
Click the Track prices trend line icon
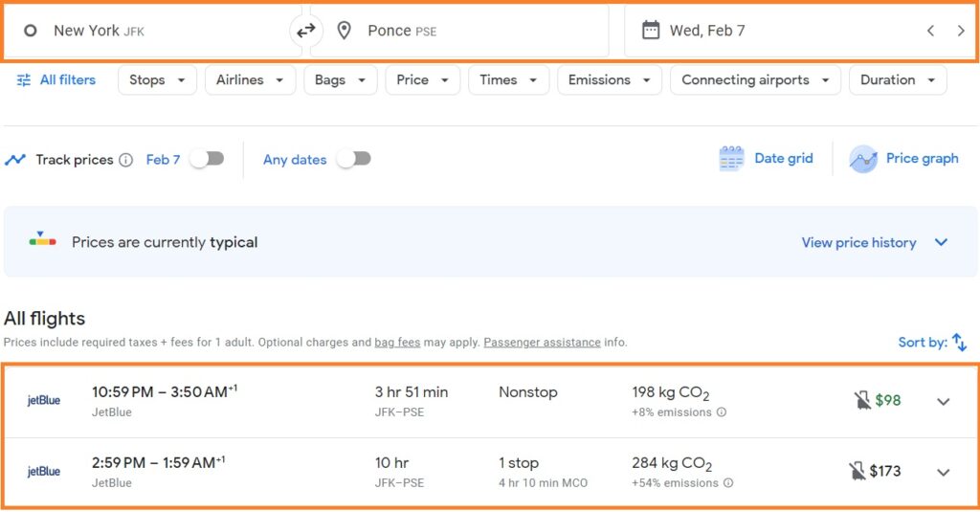tap(15, 160)
